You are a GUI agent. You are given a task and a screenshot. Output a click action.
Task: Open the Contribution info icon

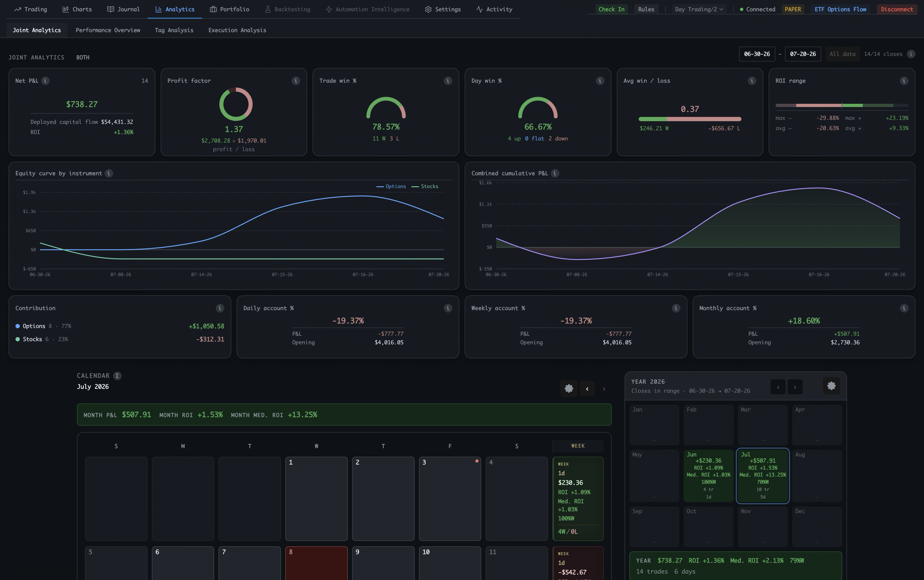tap(220, 308)
